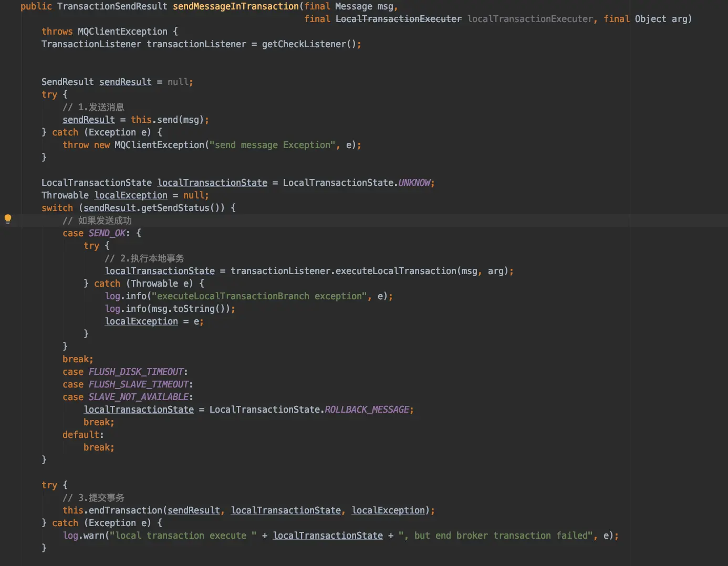Click 'Object arg' parameter
The height and width of the screenshot is (566, 728).
(661, 19)
